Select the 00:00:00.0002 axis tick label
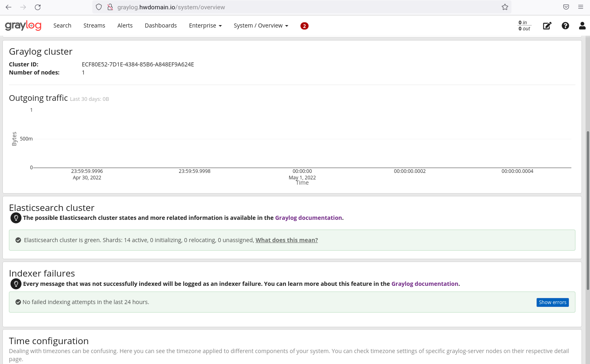 [410, 171]
